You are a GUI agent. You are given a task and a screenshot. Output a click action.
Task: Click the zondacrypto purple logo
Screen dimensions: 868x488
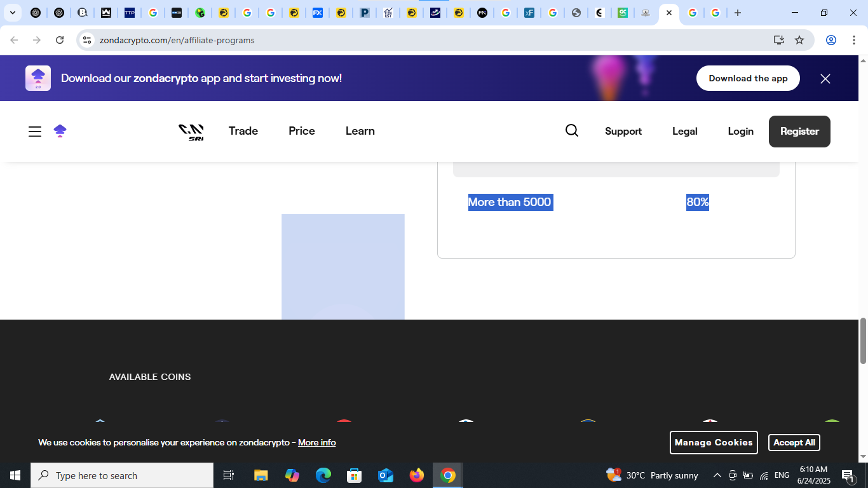(60, 132)
